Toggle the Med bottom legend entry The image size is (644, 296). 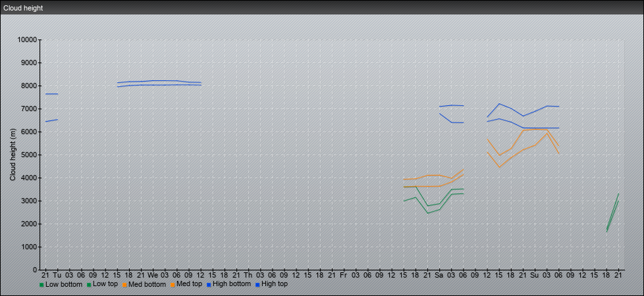(x=144, y=284)
